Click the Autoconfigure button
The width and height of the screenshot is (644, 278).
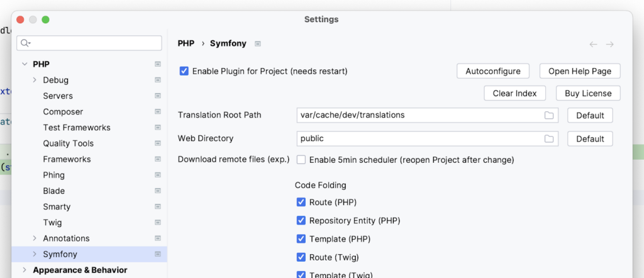[x=493, y=71]
